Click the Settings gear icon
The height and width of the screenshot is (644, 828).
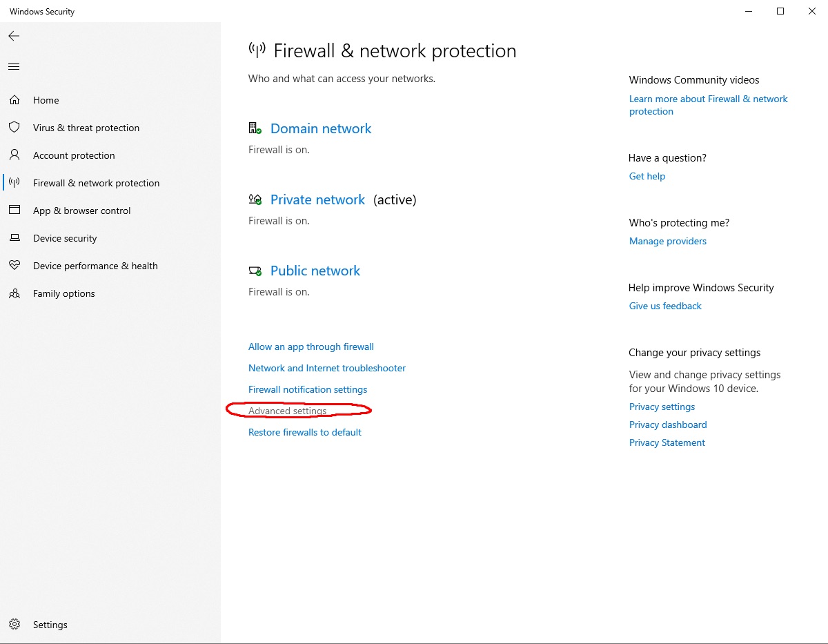[x=14, y=625]
